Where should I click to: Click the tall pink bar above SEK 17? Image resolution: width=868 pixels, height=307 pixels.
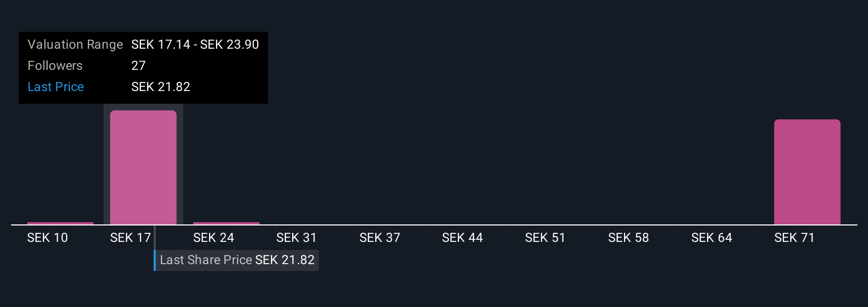point(143,167)
